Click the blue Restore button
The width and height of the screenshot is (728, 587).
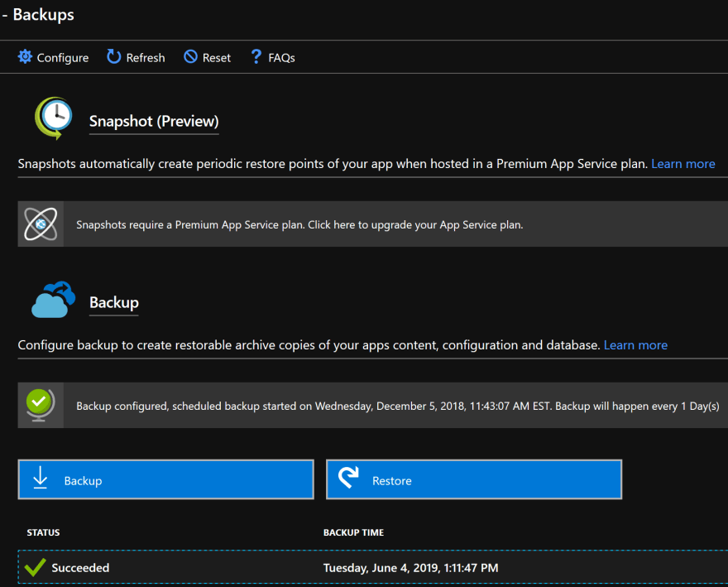(474, 479)
